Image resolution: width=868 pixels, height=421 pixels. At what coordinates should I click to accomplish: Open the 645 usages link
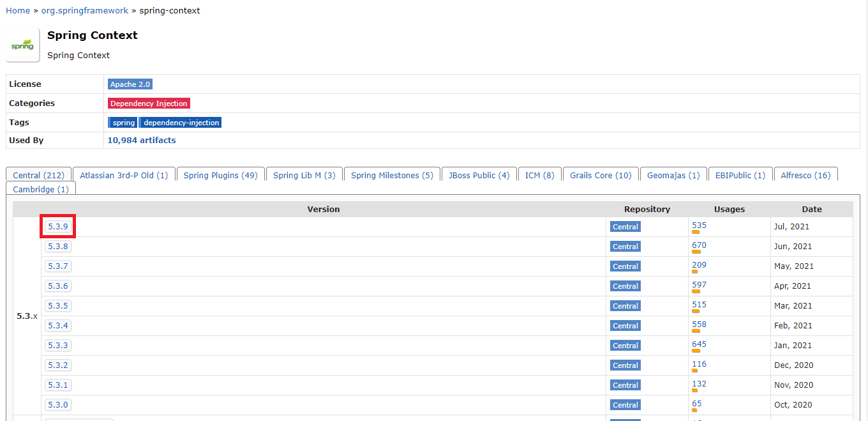[699, 344]
